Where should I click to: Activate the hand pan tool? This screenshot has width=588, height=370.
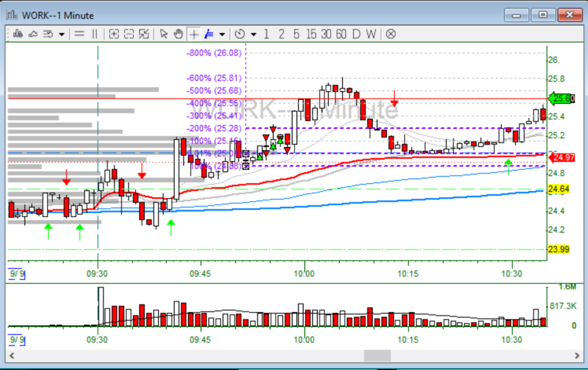[x=178, y=34]
